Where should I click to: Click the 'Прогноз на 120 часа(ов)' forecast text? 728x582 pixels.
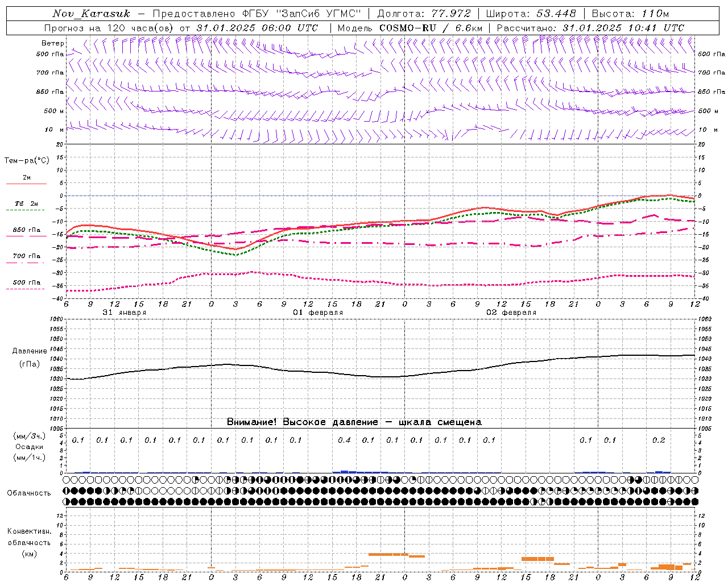tap(110, 28)
